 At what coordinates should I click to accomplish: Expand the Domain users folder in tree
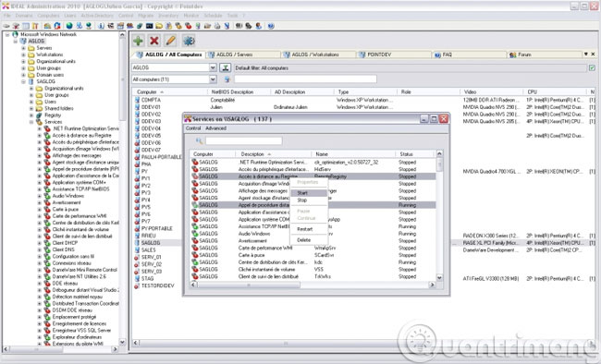23,75
